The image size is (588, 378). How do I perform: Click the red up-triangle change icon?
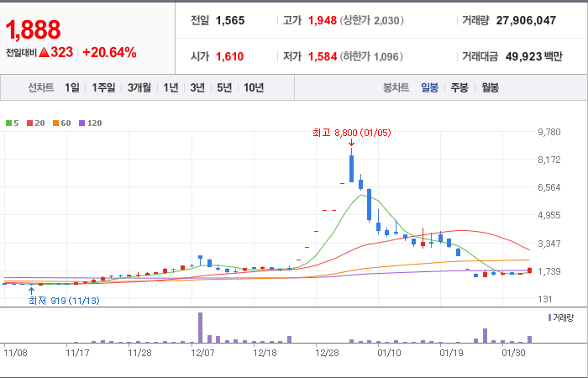point(44,52)
